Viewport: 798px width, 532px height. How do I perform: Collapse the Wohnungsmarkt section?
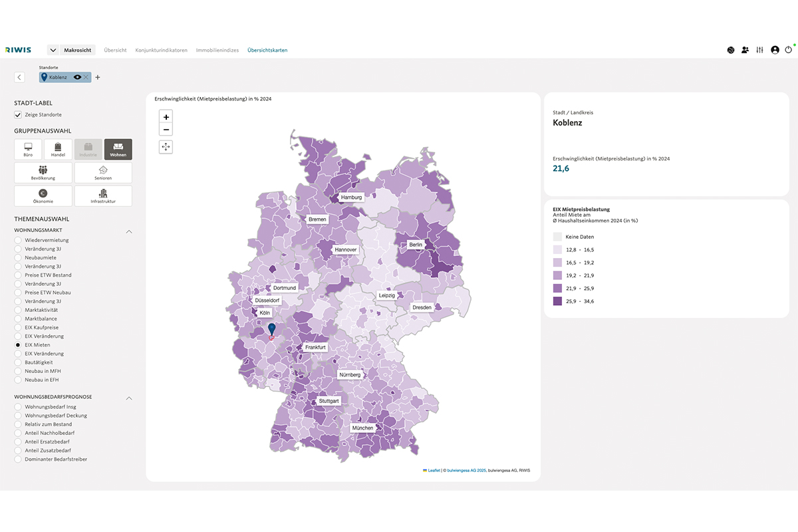(x=129, y=231)
